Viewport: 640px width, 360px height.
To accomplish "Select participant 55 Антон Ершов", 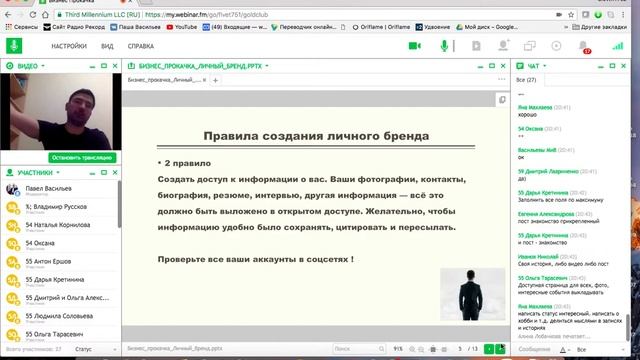I will (x=60, y=263).
